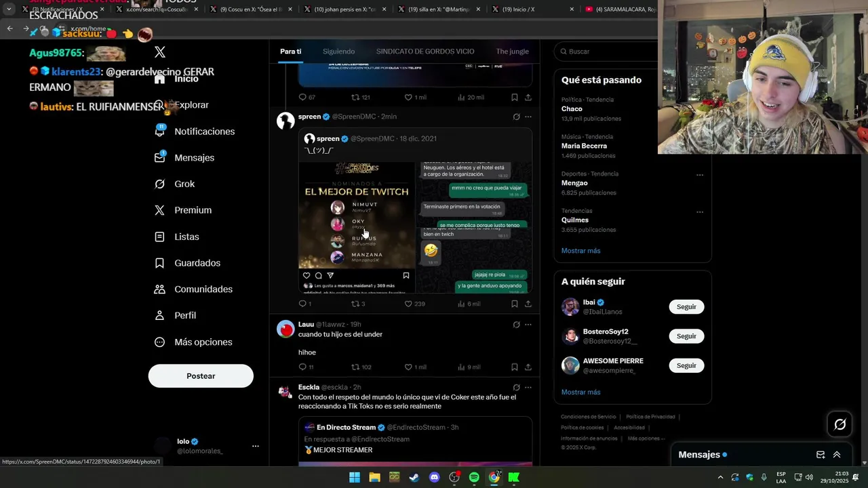Share Lauu's post

[x=528, y=367]
